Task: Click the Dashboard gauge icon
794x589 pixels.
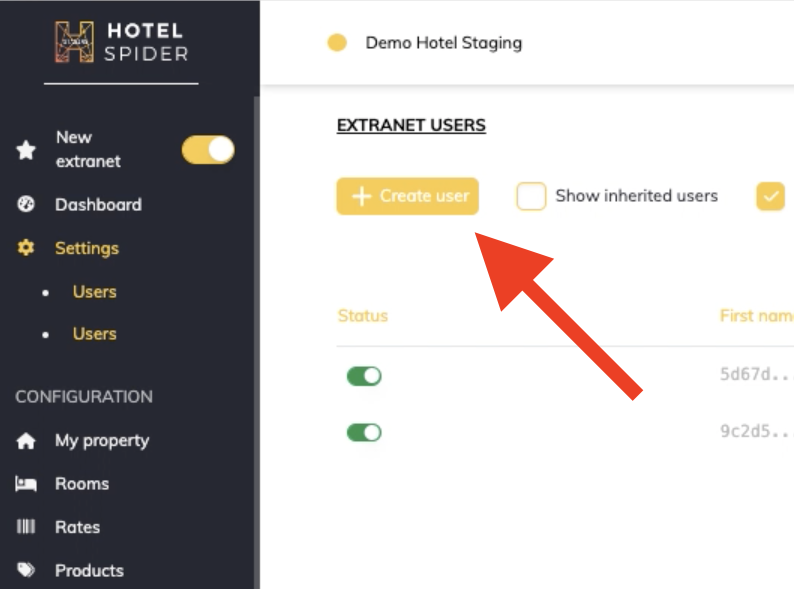Action: (27, 205)
